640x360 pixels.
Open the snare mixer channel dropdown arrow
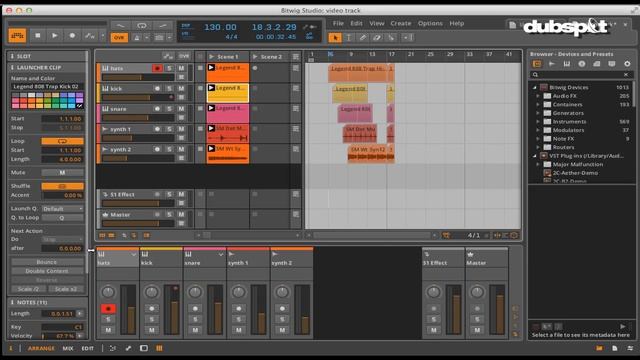point(221,255)
